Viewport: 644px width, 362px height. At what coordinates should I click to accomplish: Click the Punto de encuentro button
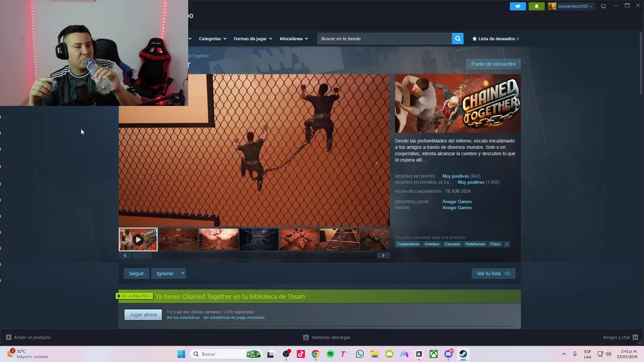pos(493,64)
